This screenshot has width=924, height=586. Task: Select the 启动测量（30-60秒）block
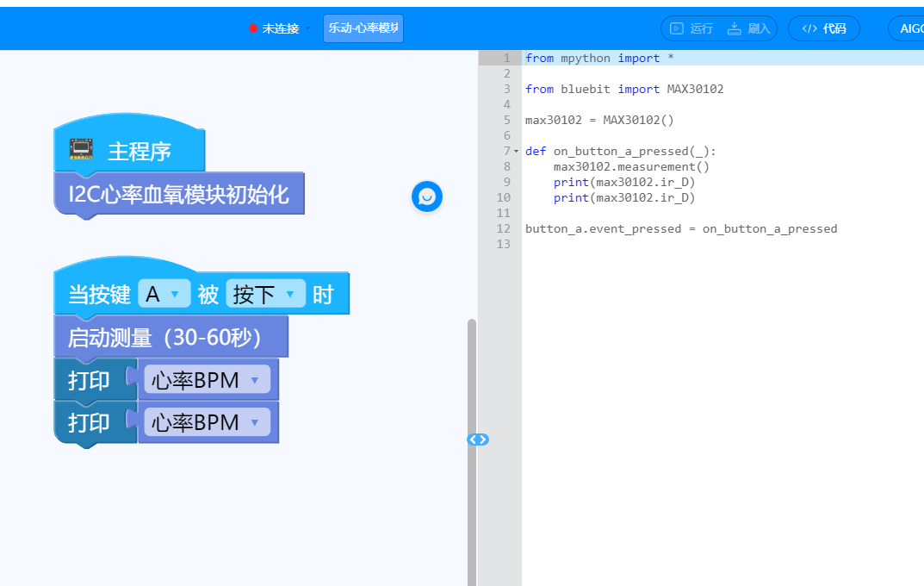[171, 337]
